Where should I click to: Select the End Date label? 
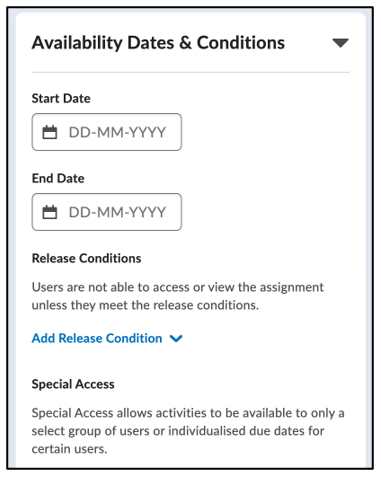(58, 179)
